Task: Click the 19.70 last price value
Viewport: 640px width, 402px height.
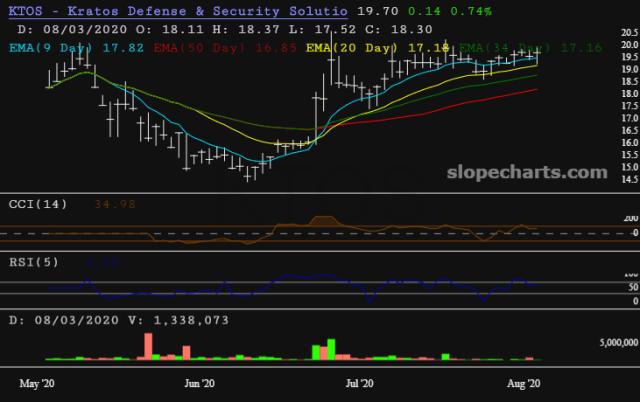Action: pyautogui.click(x=375, y=11)
